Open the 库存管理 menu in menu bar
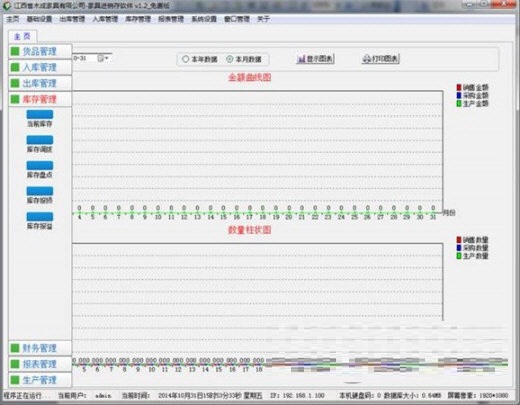 click(138, 19)
